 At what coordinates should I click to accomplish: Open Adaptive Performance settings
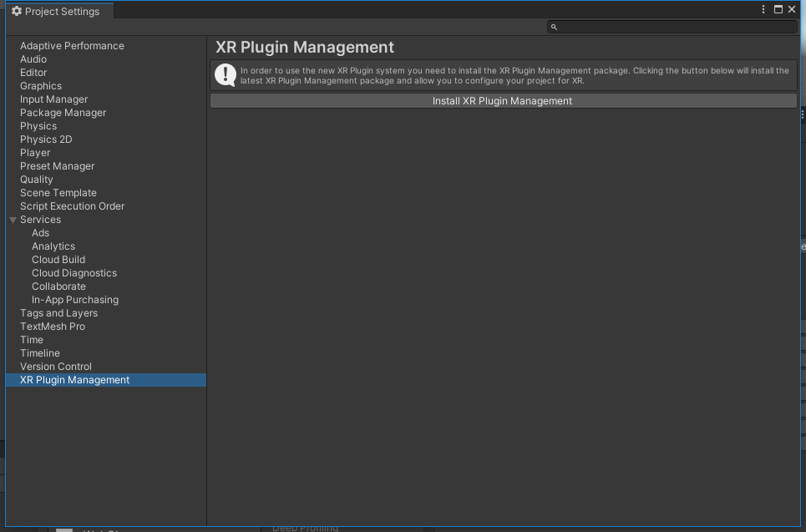(72, 46)
